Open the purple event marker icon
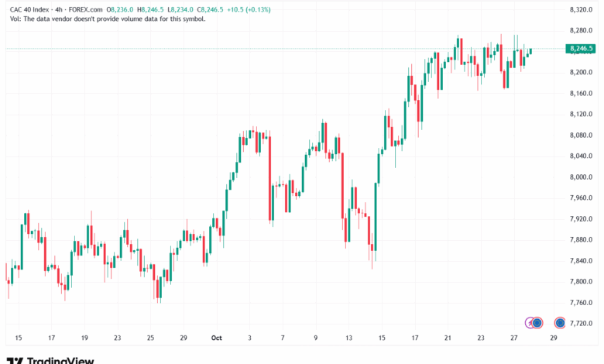The width and height of the screenshot is (604, 364). point(532,321)
